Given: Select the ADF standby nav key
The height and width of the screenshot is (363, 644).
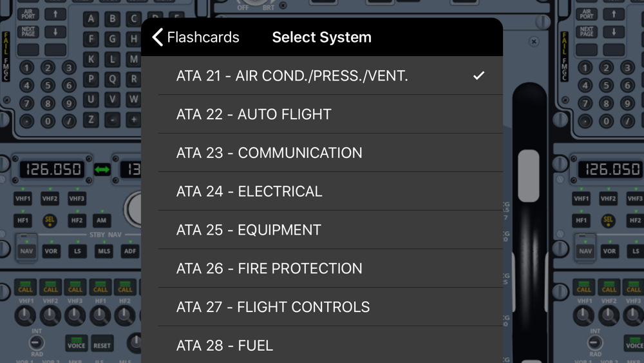Looking at the screenshot, I should pyautogui.click(x=130, y=251).
